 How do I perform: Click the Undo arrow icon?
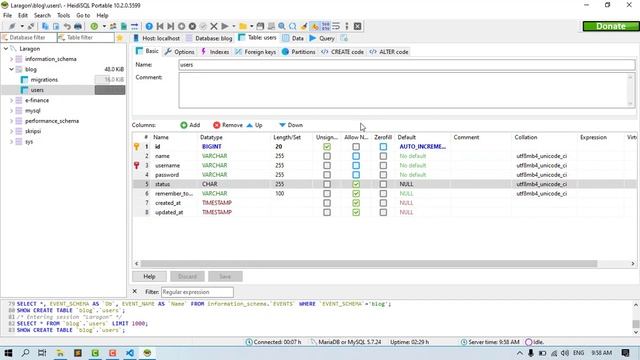pyautogui.click(x=67, y=26)
